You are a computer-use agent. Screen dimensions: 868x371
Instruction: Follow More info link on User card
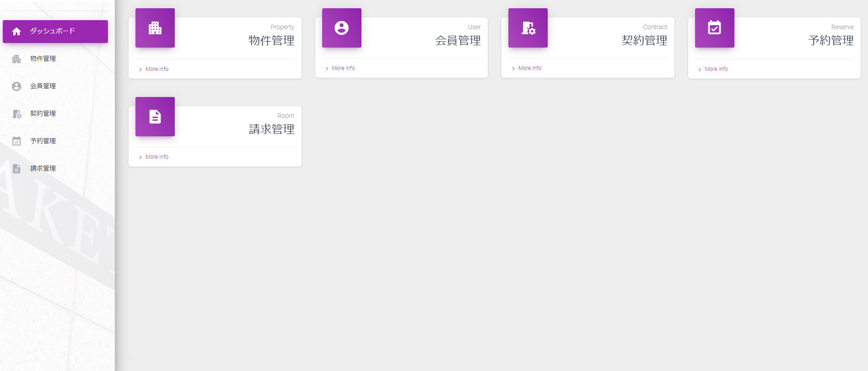(x=343, y=68)
